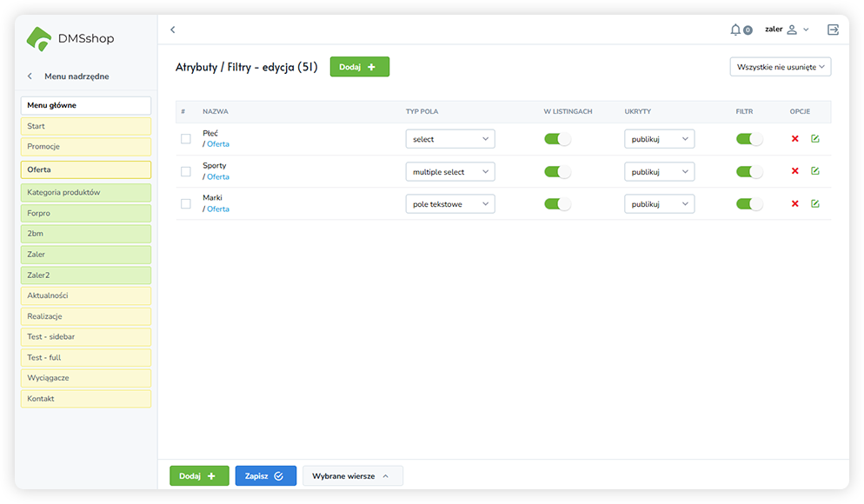This screenshot has width=864, height=504.
Task: Open Ukryty publikuj dropdown for Sporty
Action: 659,171
